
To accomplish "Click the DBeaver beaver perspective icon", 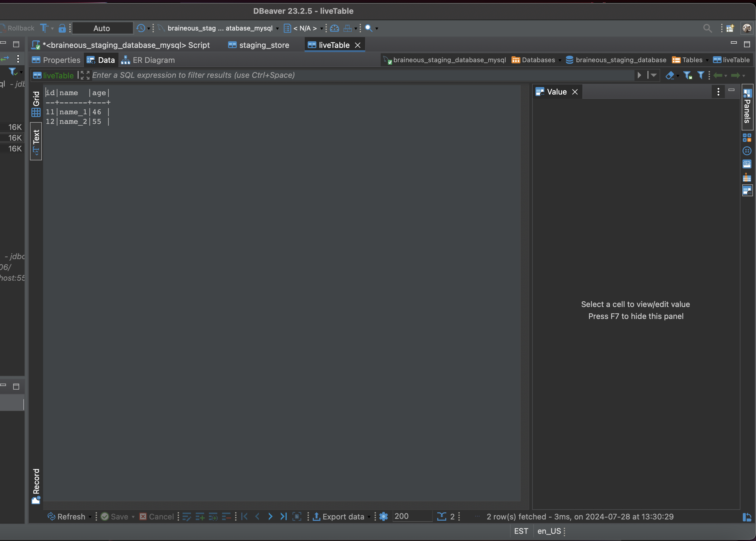I will (747, 28).
